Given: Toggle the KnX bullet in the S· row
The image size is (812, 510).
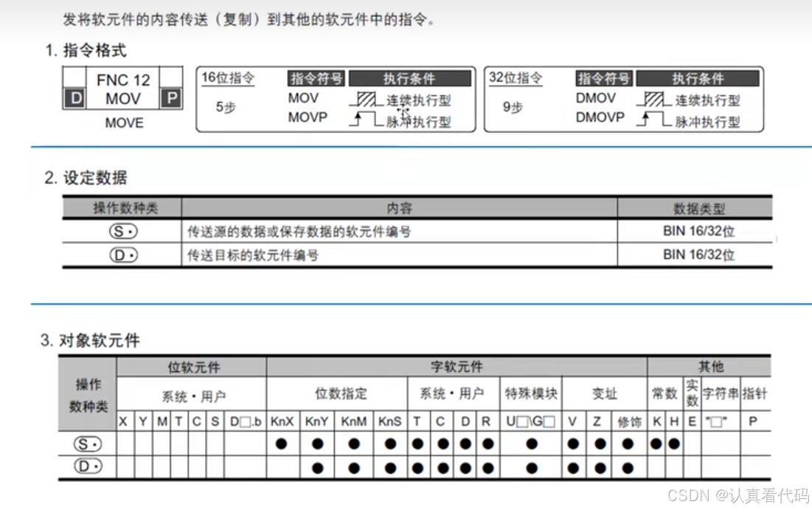Looking at the screenshot, I should pyautogui.click(x=281, y=444).
